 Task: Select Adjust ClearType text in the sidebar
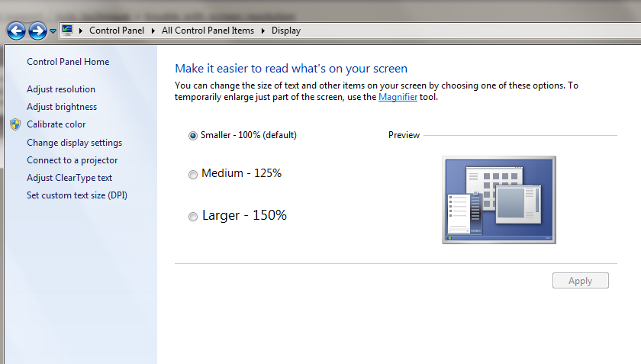tap(69, 178)
